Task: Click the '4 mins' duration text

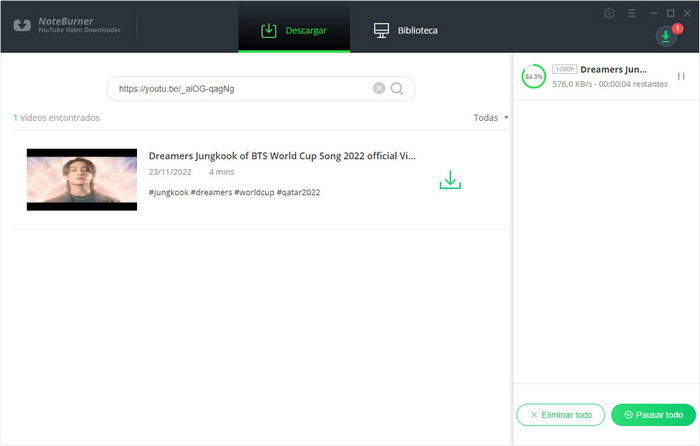Action: click(221, 172)
